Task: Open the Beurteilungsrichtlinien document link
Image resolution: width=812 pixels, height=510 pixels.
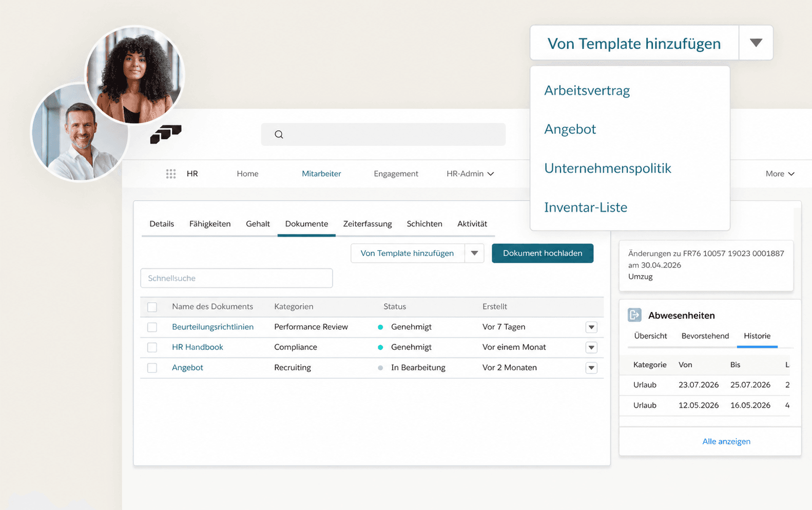Action: pyautogui.click(x=212, y=327)
